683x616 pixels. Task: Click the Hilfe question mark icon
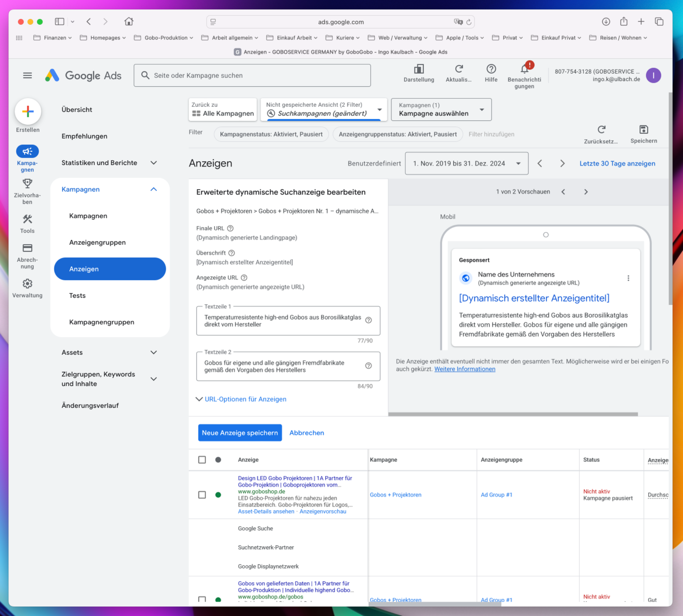[x=491, y=69]
